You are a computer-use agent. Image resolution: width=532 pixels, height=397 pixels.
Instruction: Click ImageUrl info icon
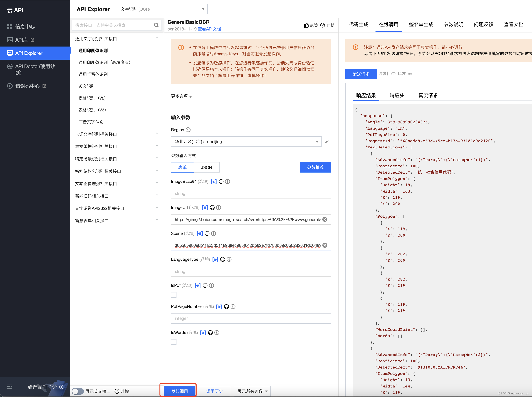219,208
